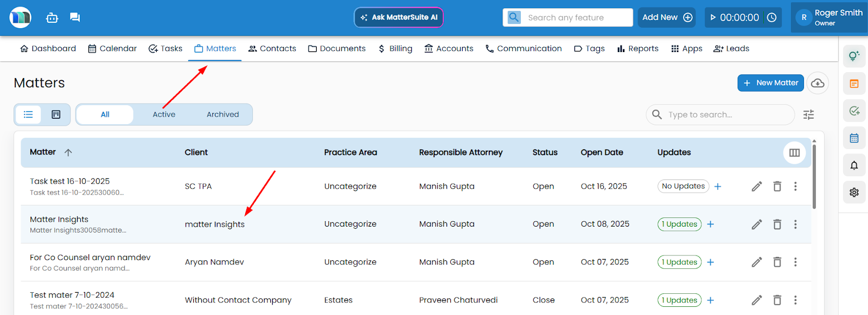Image resolution: width=868 pixels, height=315 pixels.
Task: Delete the Task test 16-10-2025 matter
Action: pyautogui.click(x=777, y=187)
